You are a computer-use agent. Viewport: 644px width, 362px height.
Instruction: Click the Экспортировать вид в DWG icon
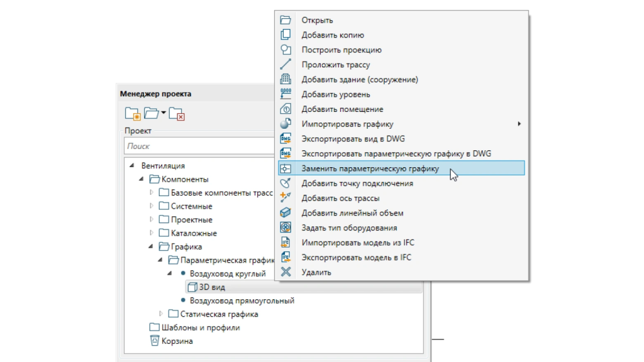click(286, 138)
